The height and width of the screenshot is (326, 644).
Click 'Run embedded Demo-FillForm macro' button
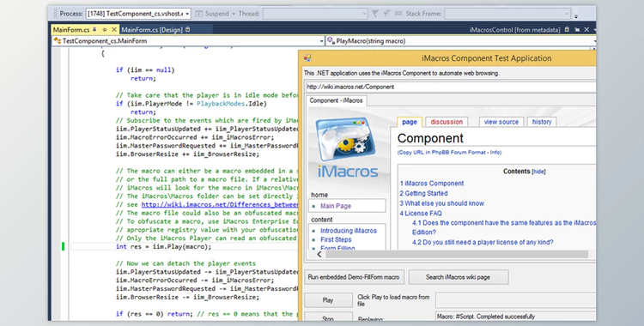(x=354, y=277)
